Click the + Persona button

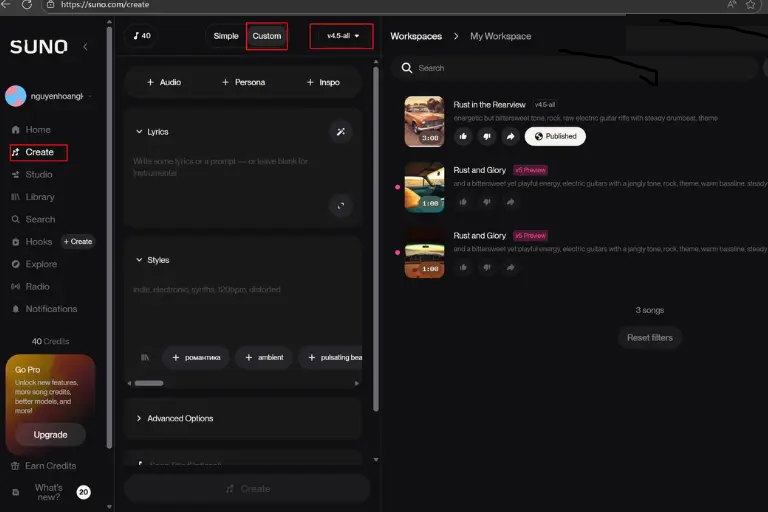pyautogui.click(x=243, y=82)
